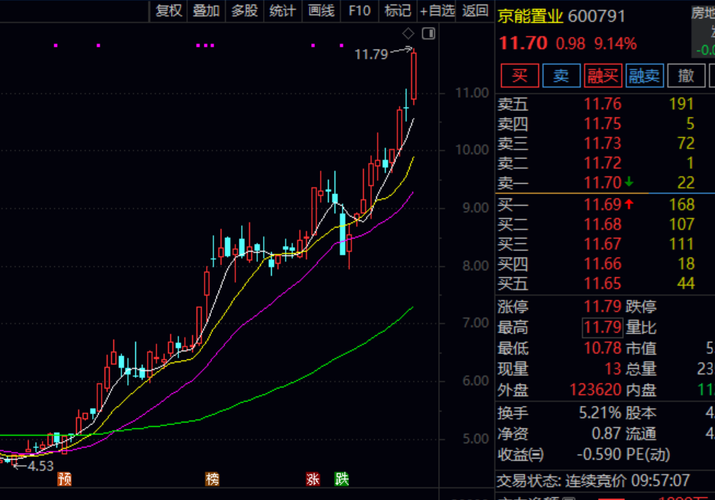This screenshot has width=715, height=500.
Task: Click 卖一 price 11.70
Action: click(603, 182)
